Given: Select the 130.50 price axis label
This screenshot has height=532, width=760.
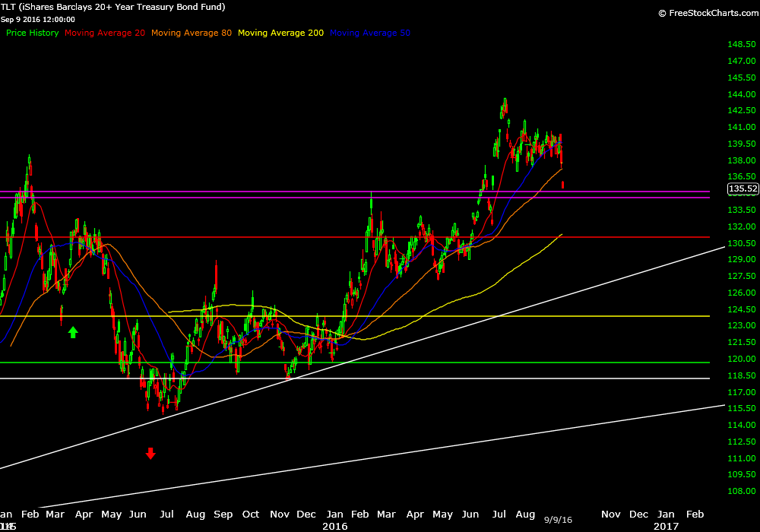Looking at the screenshot, I should (x=742, y=243).
